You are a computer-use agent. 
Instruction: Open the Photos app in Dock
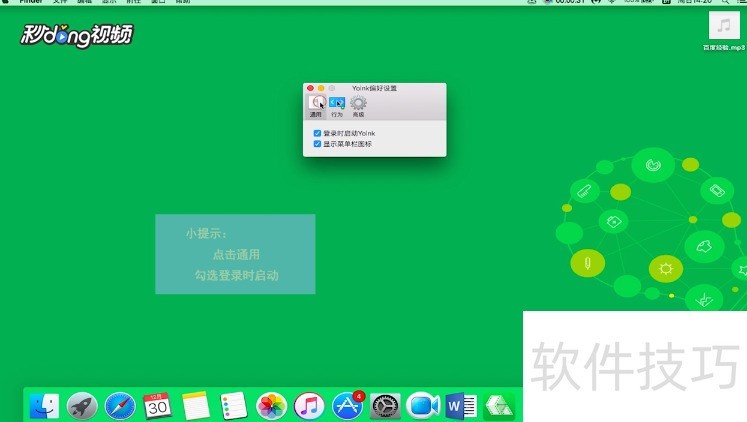pos(271,406)
